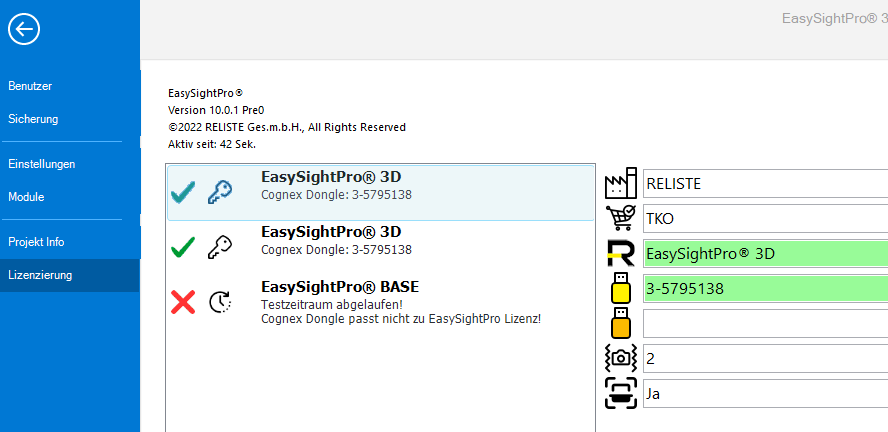Click the clock icon of the expired license

click(x=220, y=301)
